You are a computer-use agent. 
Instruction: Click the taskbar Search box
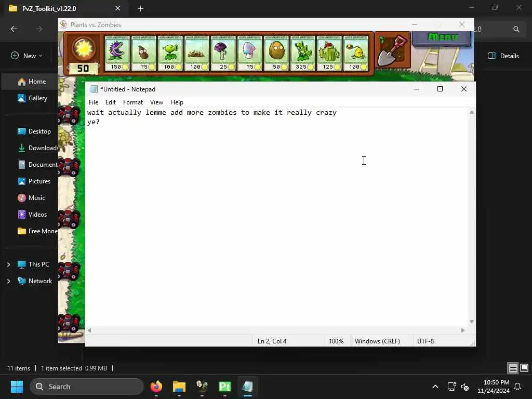point(87,387)
